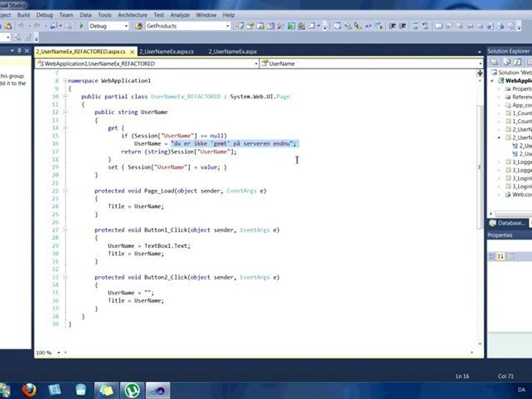Viewport: 532px width, 399px height.
Task: Open the Debug configuration dropdown
Action: [126, 26]
